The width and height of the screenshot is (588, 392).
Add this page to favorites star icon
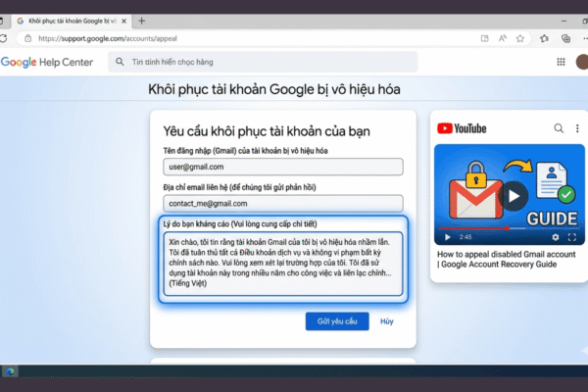pos(520,38)
